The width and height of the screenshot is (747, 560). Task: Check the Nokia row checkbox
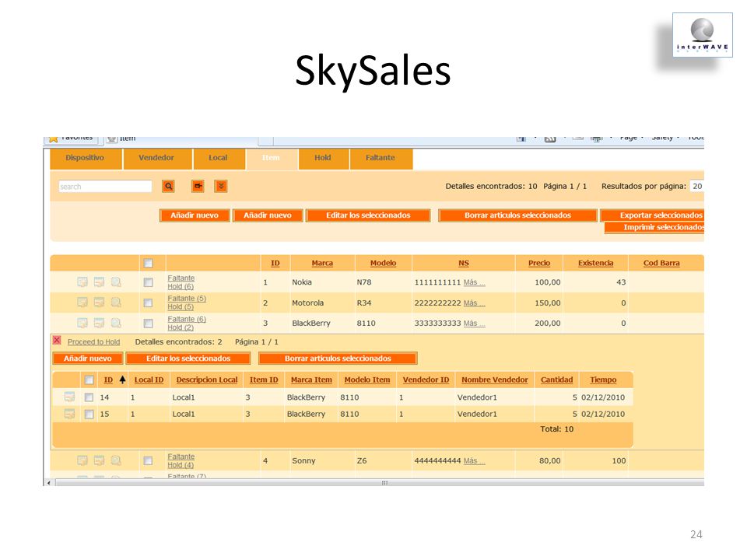point(148,282)
